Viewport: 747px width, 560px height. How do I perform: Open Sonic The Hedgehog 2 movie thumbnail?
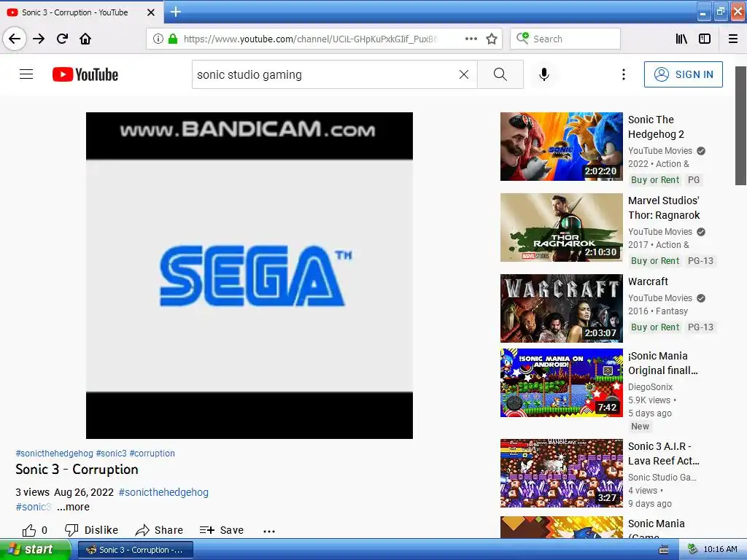(561, 147)
